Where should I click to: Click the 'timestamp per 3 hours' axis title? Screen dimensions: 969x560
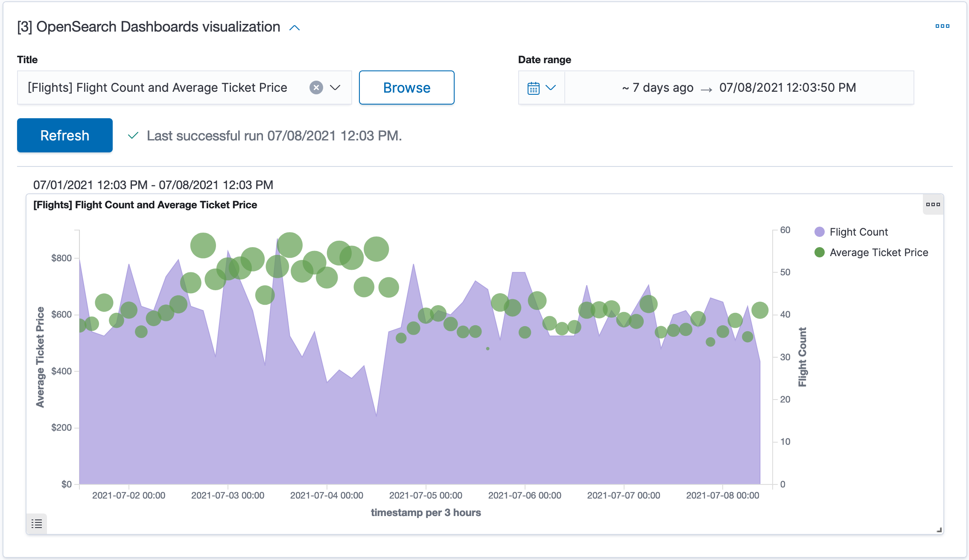(x=426, y=513)
